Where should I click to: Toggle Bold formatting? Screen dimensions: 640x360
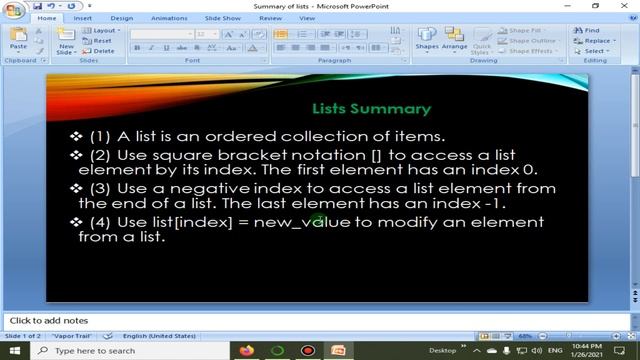137,48
